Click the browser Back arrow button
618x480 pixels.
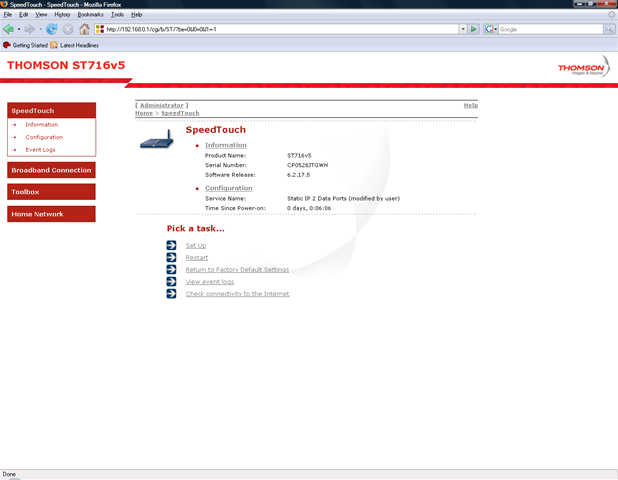point(8,29)
